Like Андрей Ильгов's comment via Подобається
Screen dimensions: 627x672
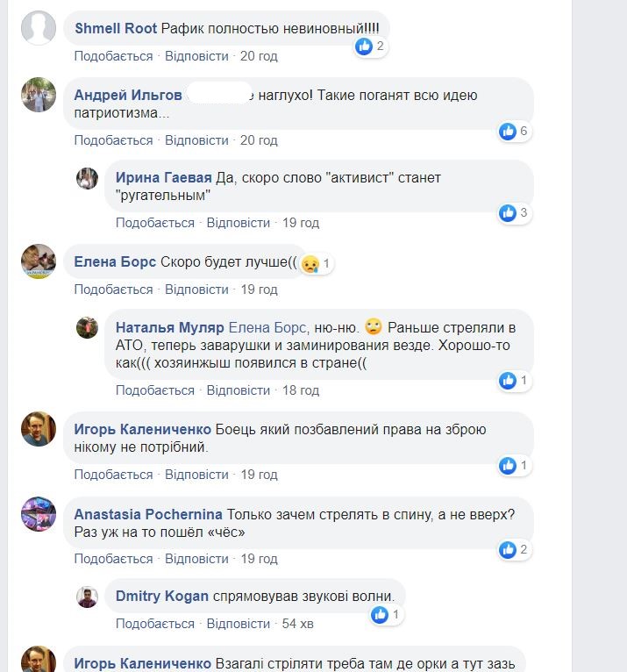click(113, 140)
